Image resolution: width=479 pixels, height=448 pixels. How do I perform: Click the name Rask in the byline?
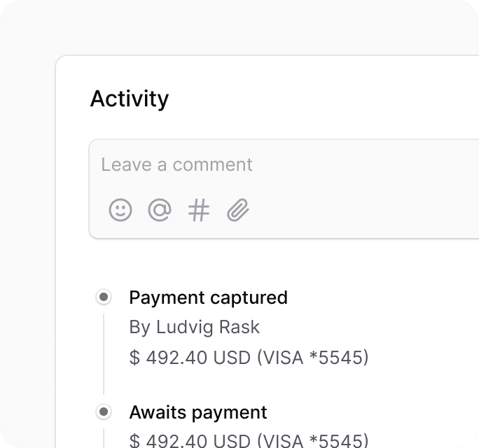tap(239, 327)
